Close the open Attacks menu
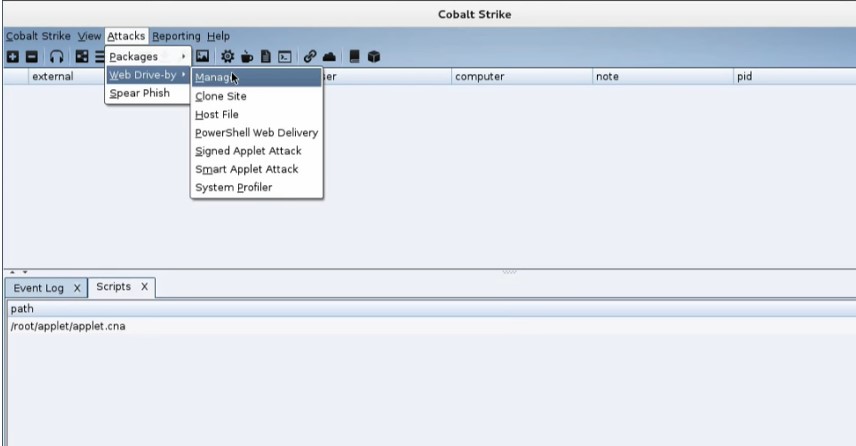856x446 pixels. click(x=126, y=36)
